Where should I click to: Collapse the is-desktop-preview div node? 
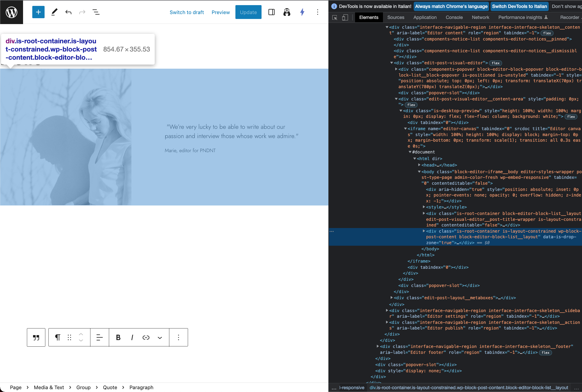click(x=401, y=111)
